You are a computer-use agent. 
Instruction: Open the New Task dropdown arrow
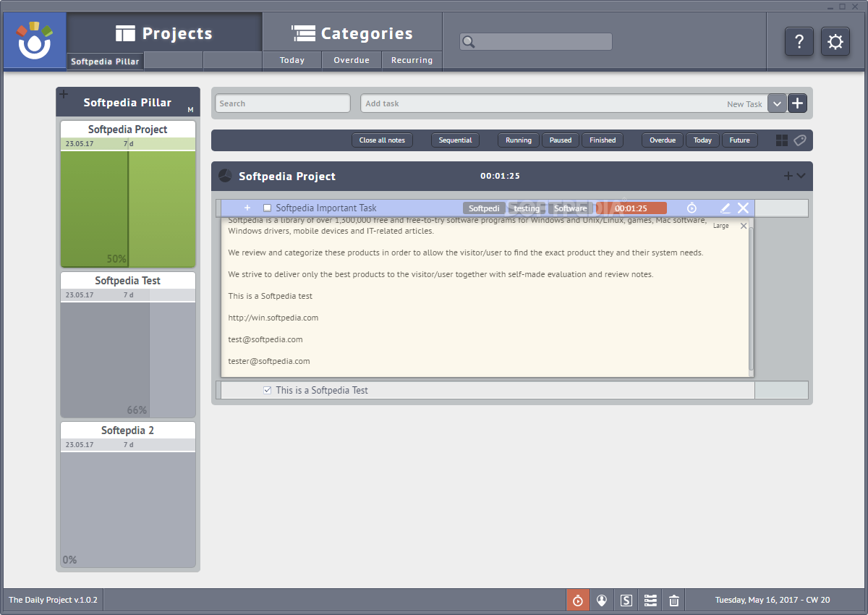pyautogui.click(x=777, y=103)
